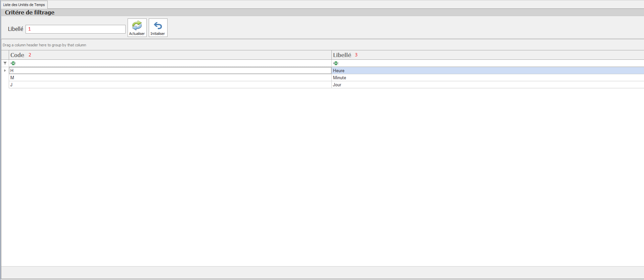Click the Code column auto-filter cell
Screen dimensions: 644x280
point(168,63)
